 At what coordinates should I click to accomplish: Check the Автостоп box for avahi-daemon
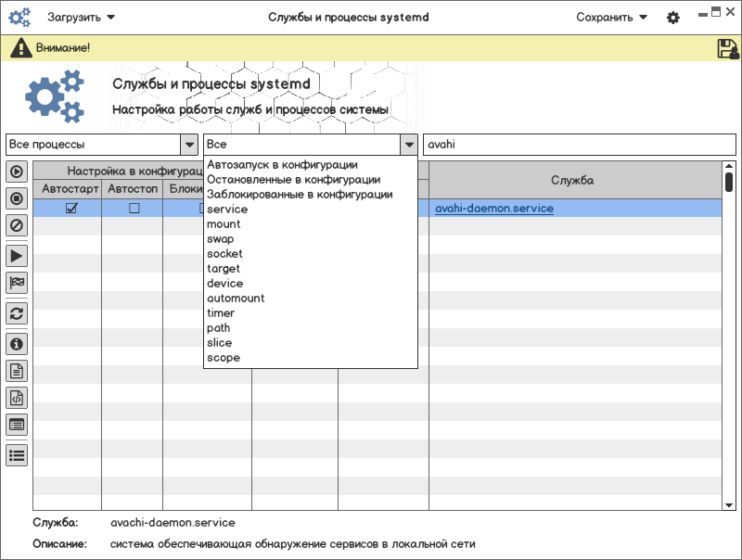[x=134, y=209]
